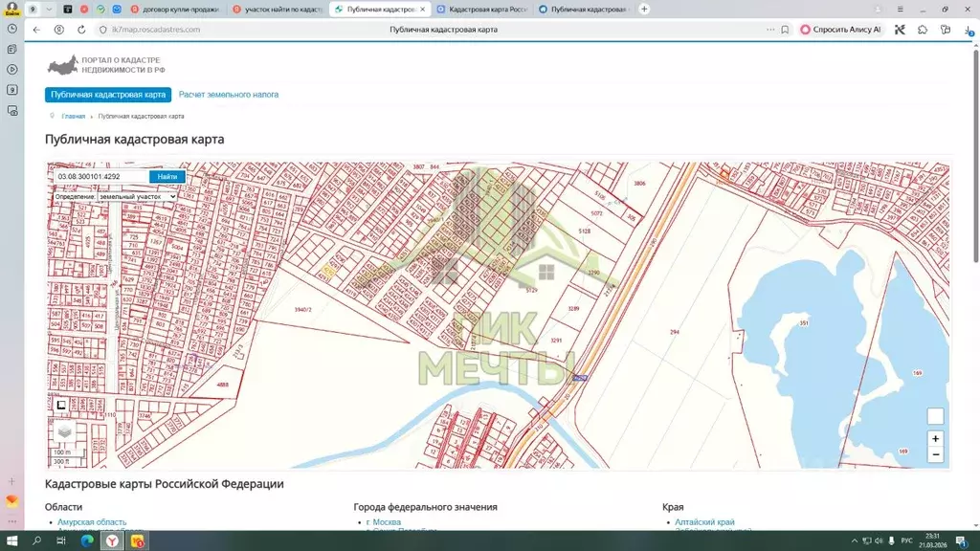Click the small black square toggle on the map
The width and height of the screenshot is (980, 551).
[x=61, y=406]
